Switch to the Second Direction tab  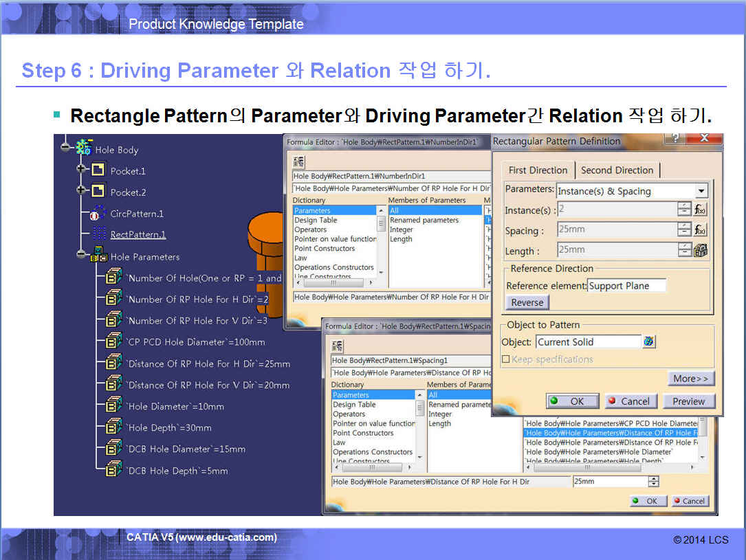pos(617,170)
